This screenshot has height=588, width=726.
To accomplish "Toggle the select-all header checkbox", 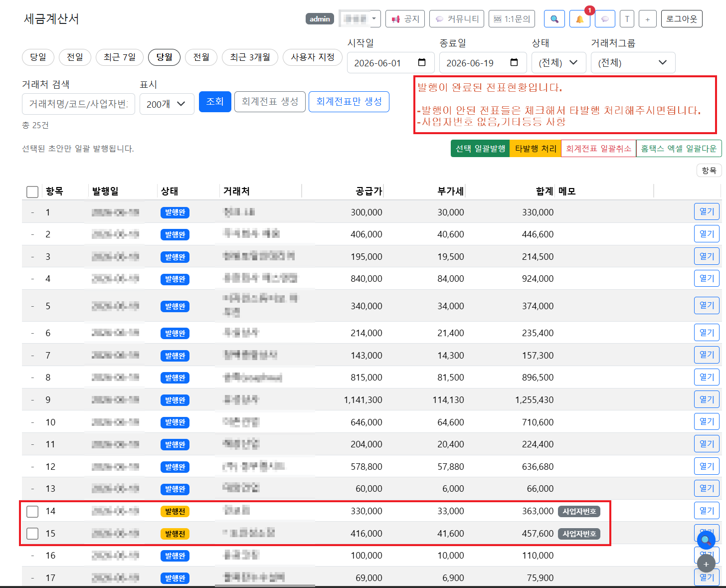I will (x=32, y=192).
